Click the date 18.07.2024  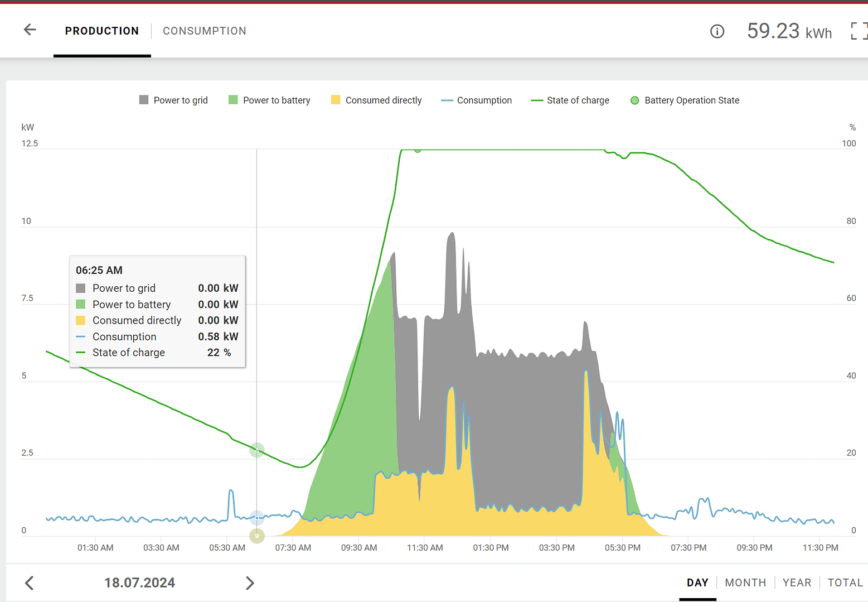click(x=139, y=583)
